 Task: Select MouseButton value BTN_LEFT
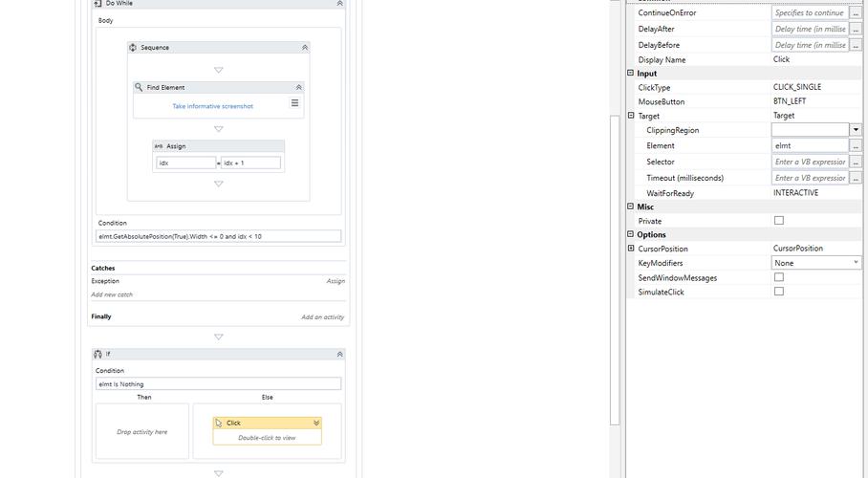(790, 101)
